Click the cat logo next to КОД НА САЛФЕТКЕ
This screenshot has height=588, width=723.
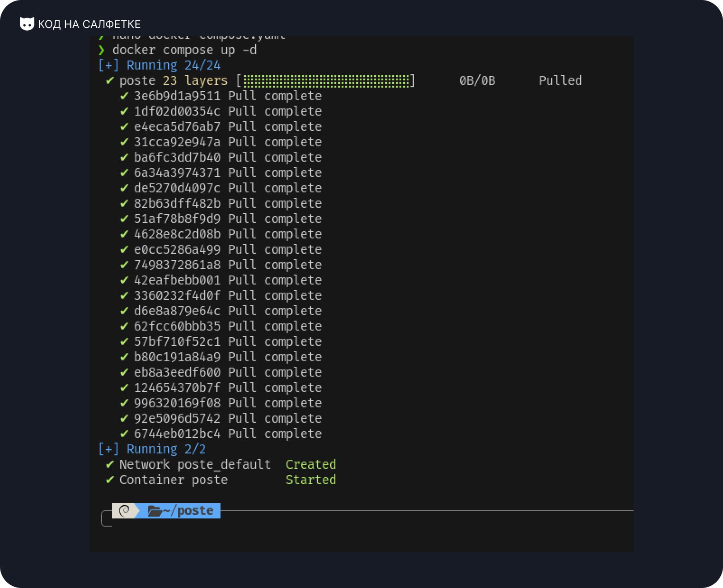(x=27, y=24)
